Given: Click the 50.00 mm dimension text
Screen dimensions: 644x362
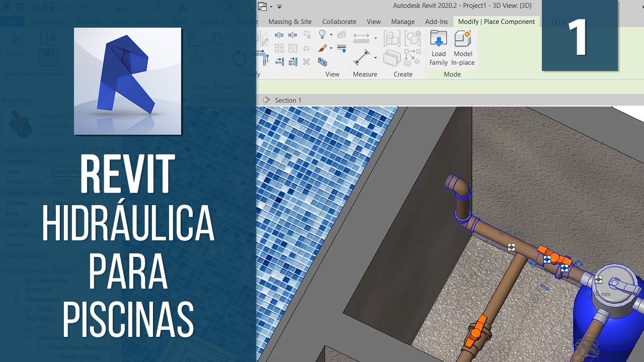Looking at the screenshot, I should pyautogui.click(x=597, y=294).
